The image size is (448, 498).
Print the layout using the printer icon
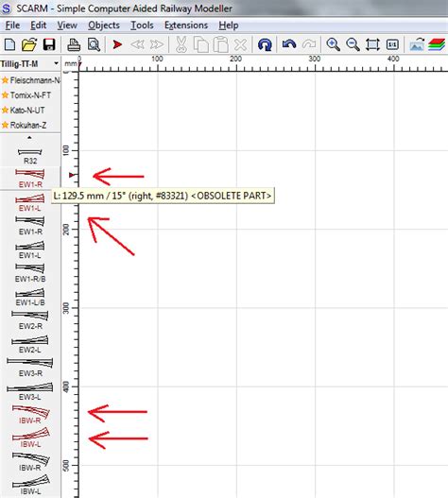[74, 44]
